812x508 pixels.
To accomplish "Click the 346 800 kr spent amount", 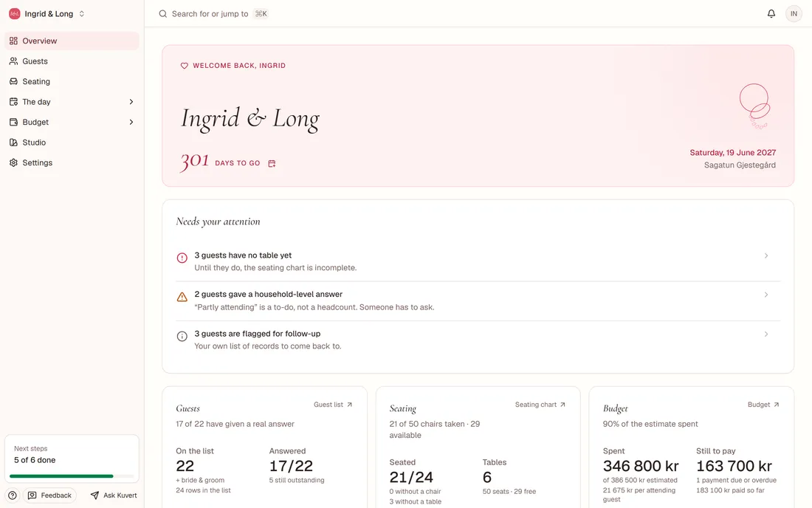I will [x=641, y=466].
